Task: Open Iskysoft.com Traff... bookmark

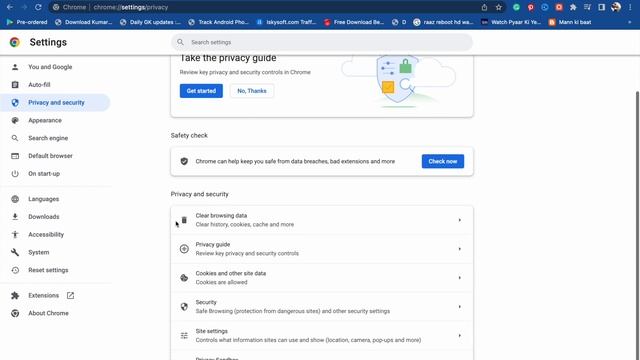Action: [286, 22]
